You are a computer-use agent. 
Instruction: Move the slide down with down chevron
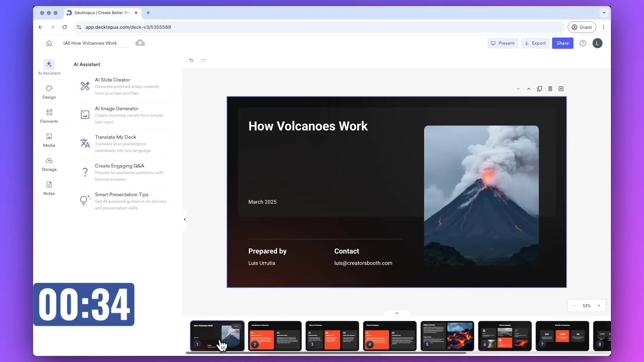click(518, 89)
